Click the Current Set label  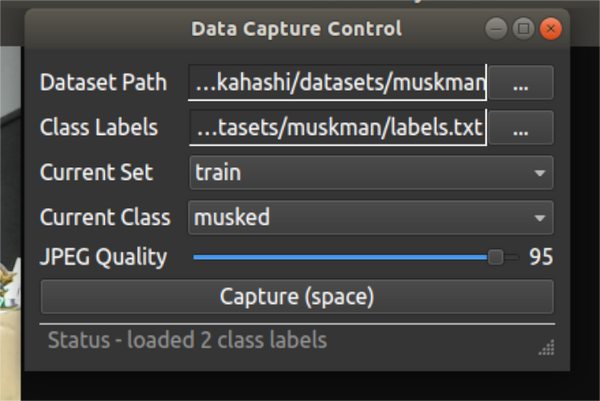(x=96, y=172)
